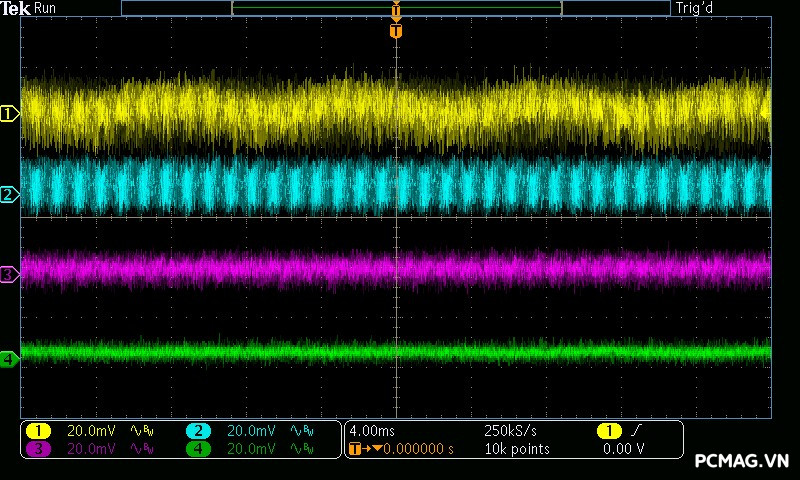Viewport: 800px width, 480px height.
Task: Click the magenta channel 3 ground marker
Action: click(x=9, y=274)
